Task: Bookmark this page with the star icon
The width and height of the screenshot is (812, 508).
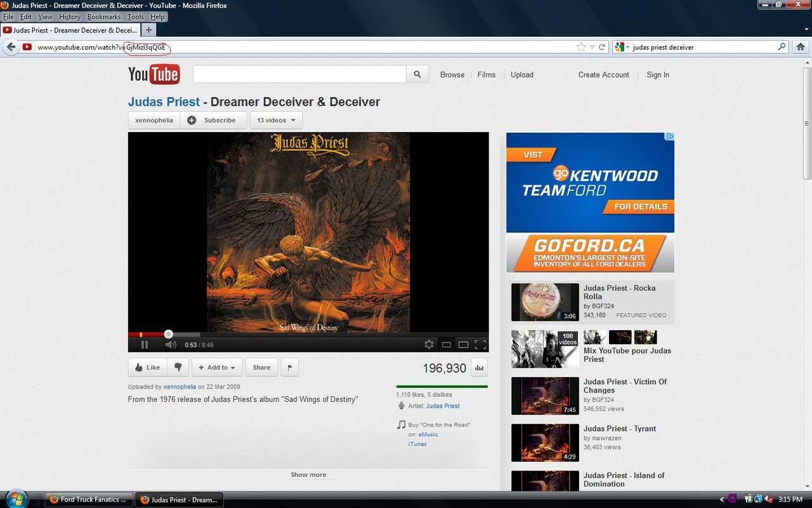Action: [581, 47]
